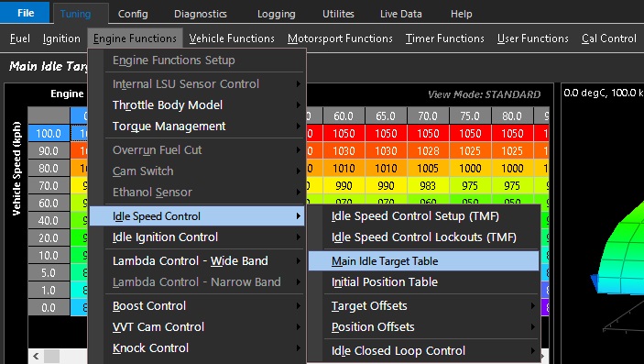
Task: Click the table's left scroll arrow
Action: [36, 356]
